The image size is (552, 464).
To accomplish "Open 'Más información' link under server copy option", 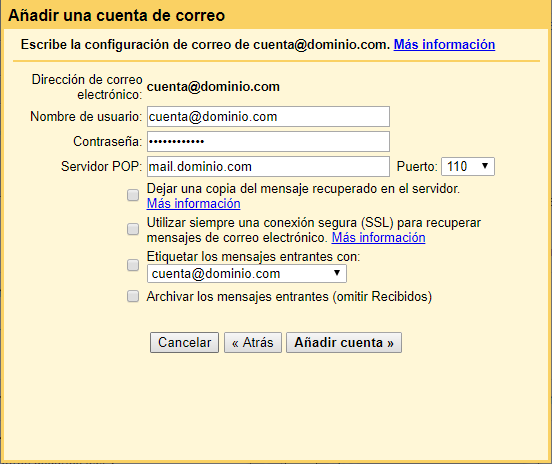I will click(x=194, y=203).
